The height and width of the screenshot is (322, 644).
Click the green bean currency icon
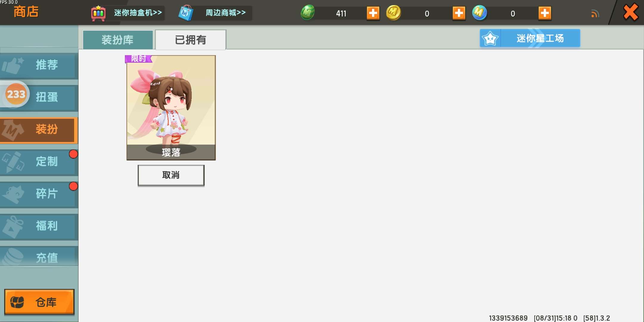[308, 13]
